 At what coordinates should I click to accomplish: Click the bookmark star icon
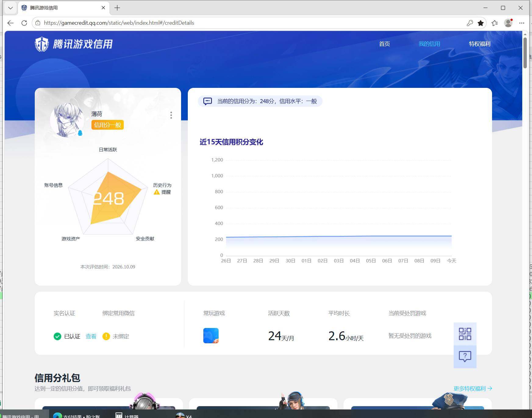481,23
